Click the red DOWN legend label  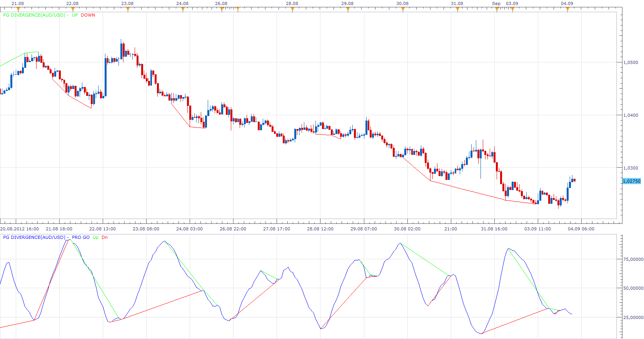click(88, 15)
